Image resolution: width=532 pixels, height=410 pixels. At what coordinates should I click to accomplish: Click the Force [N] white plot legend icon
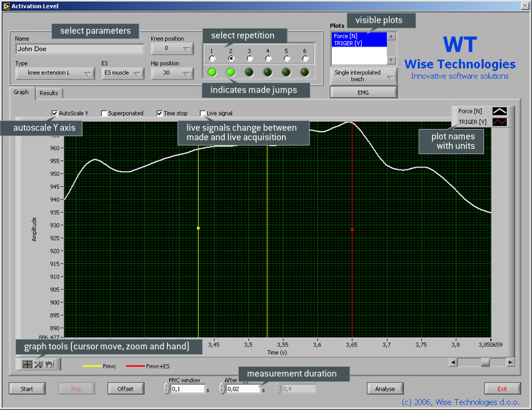[499, 111]
